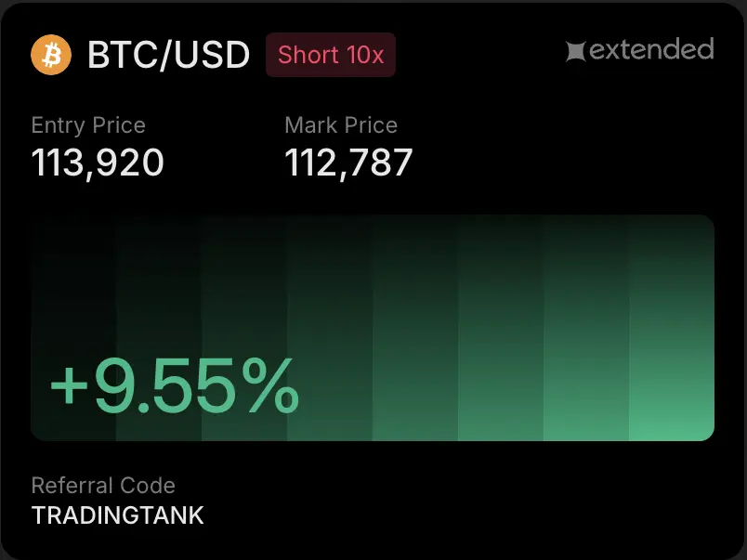
Task: Click the Extended star logo icon
Action: [x=576, y=51]
